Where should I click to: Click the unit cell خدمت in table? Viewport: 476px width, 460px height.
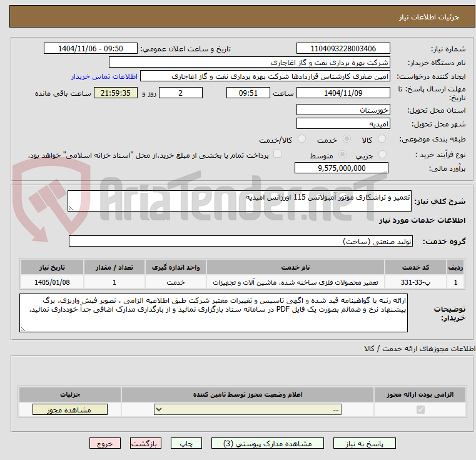click(x=176, y=282)
